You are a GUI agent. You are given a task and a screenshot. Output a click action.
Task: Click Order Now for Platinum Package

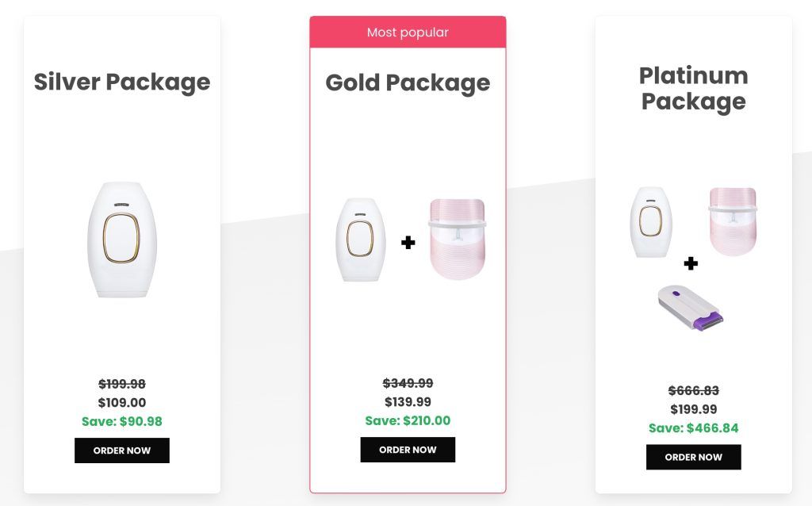pos(693,458)
